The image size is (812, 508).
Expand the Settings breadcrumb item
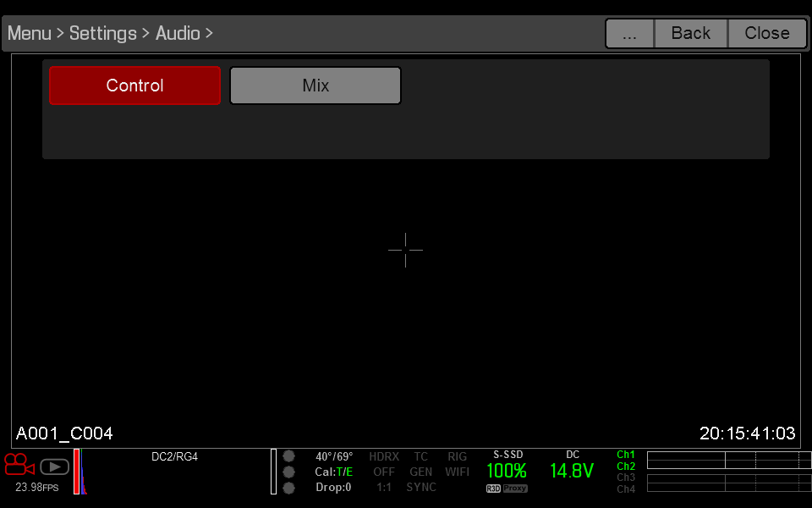103,33
